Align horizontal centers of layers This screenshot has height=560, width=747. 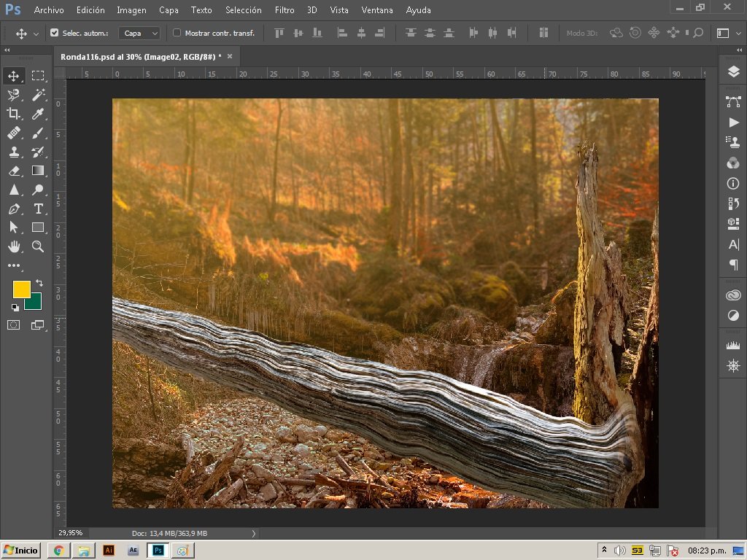point(361,33)
